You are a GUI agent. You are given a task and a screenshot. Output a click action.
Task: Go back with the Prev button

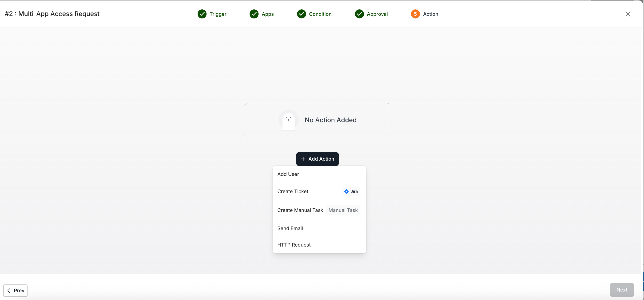coord(16,290)
